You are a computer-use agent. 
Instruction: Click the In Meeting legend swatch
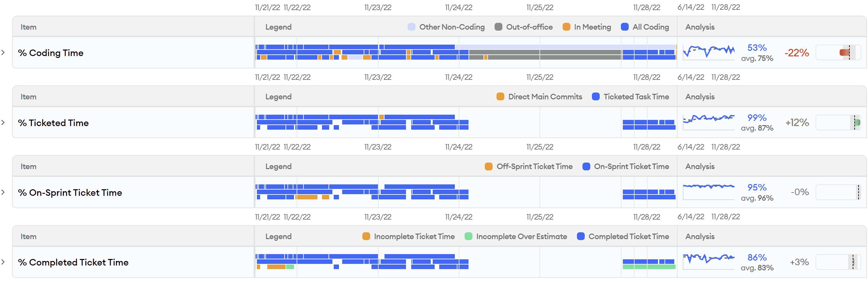coord(567,27)
